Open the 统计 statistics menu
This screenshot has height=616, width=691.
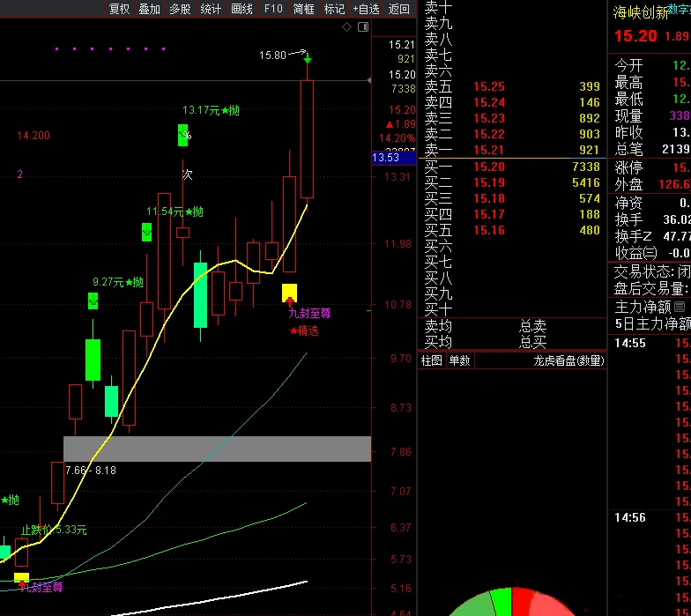pos(211,9)
